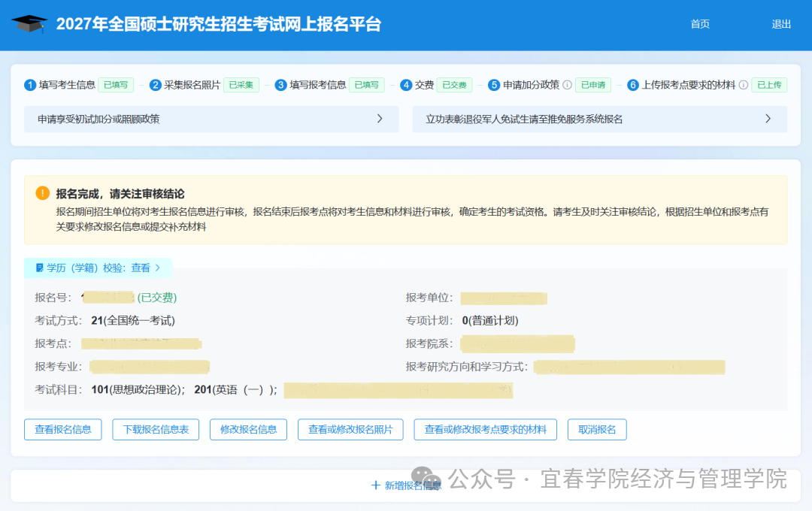The width and height of the screenshot is (812, 511).
Task: Expand 申请享受初试加分或照顾政策 chevron
Action: (x=380, y=119)
